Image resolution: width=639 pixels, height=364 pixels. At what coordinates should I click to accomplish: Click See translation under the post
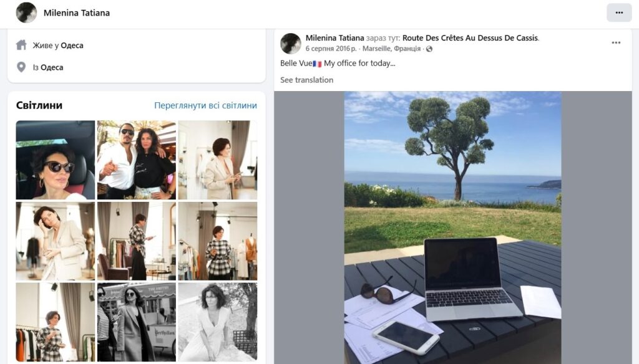pyautogui.click(x=306, y=80)
